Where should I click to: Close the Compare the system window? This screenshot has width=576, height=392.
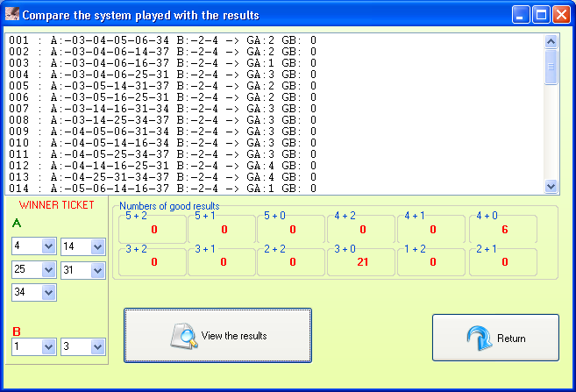point(561,15)
